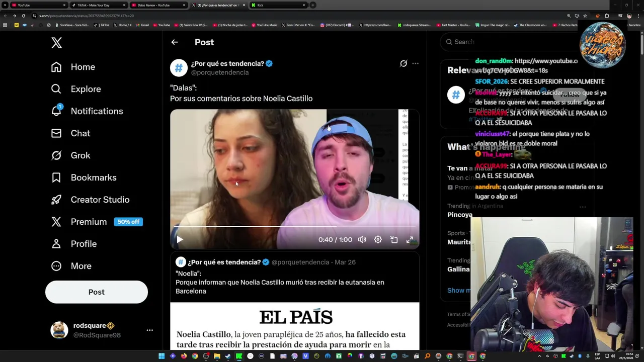Open a new browser tab

[x=312, y=5]
